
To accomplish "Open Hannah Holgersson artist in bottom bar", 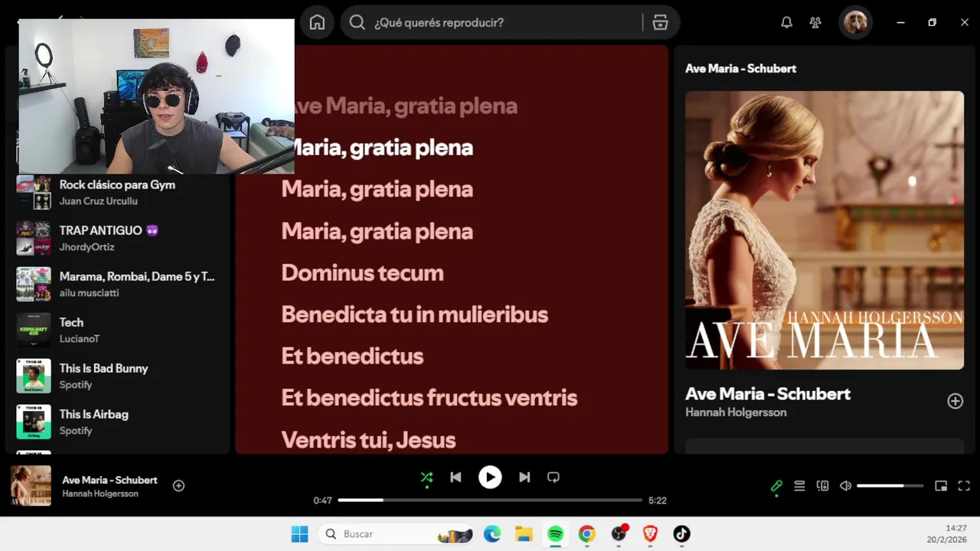I will click(100, 494).
